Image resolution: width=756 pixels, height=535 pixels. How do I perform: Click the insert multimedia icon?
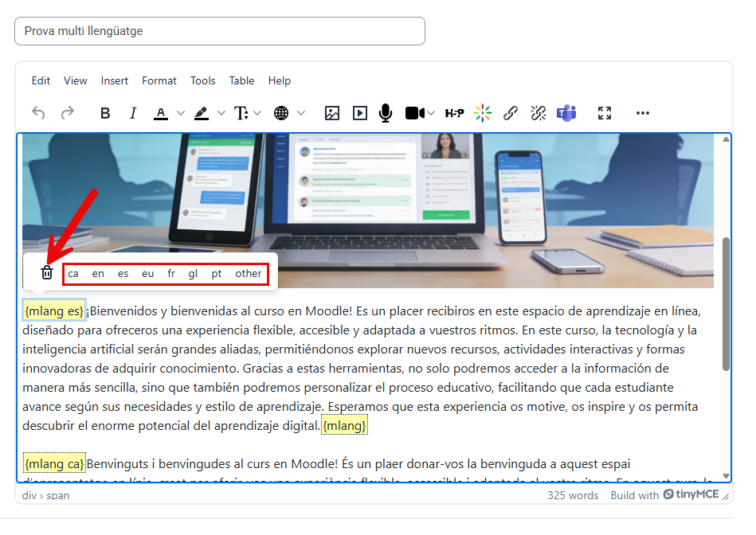360,113
